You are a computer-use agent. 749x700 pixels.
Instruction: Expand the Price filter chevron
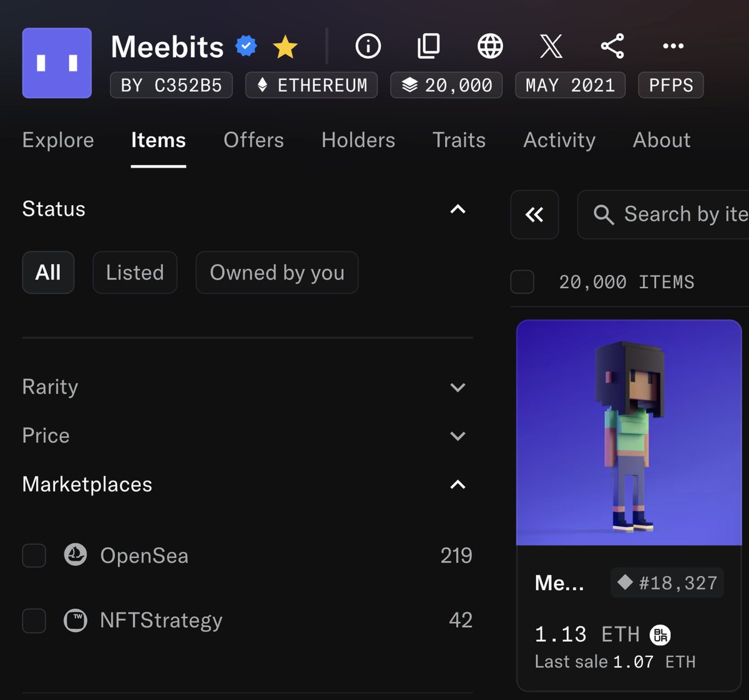point(458,436)
